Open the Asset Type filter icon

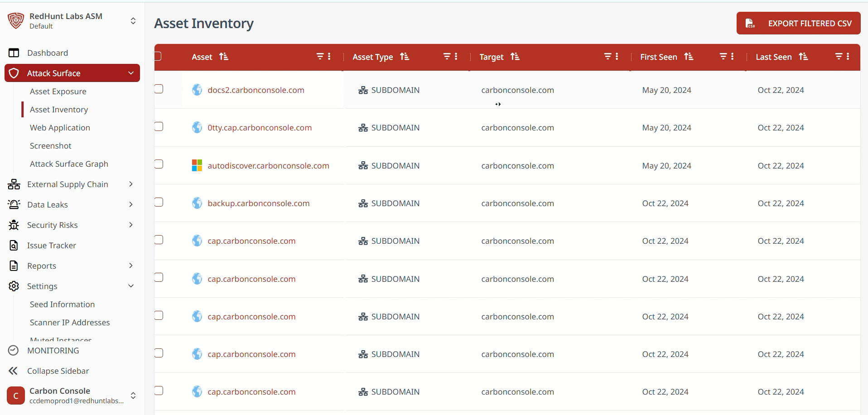447,57
